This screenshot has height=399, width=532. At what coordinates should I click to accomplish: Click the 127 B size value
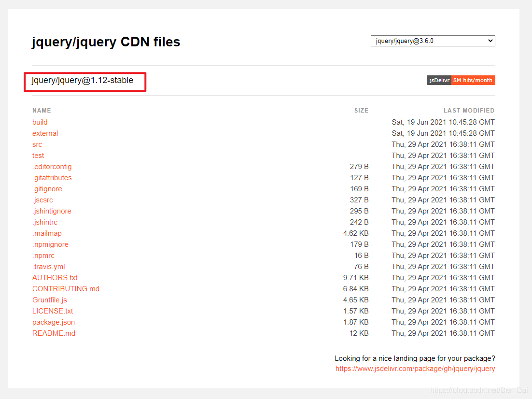pyautogui.click(x=359, y=178)
